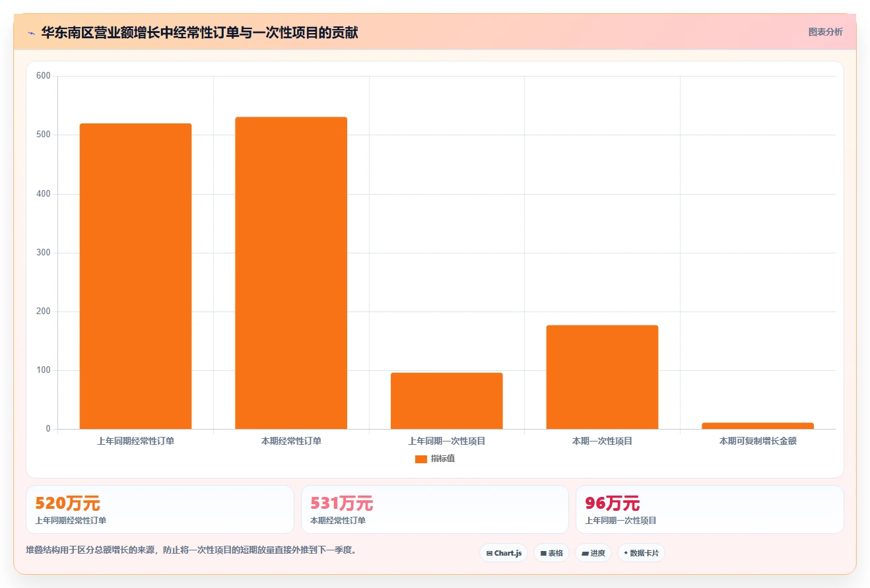Image resolution: width=870 pixels, height=588 pixels.
Task: Click the 数据卡片 tag chip
Action: pos(641,553)
